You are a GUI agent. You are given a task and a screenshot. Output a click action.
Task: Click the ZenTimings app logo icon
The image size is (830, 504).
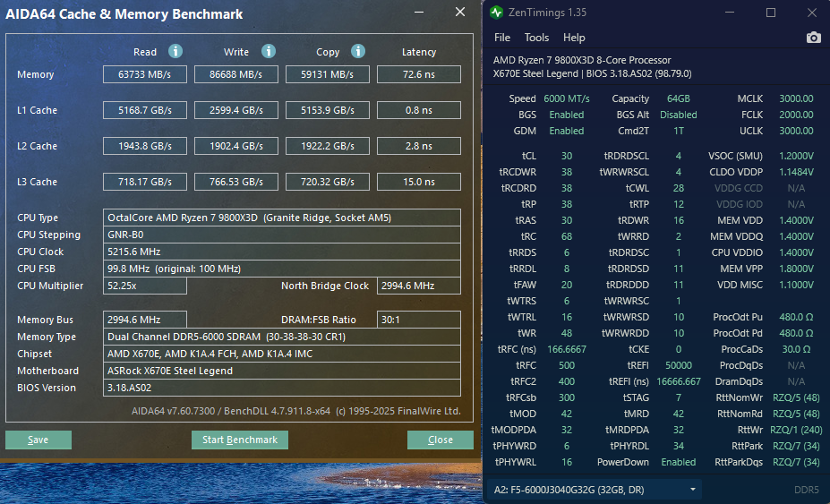(x=496, y=13)
